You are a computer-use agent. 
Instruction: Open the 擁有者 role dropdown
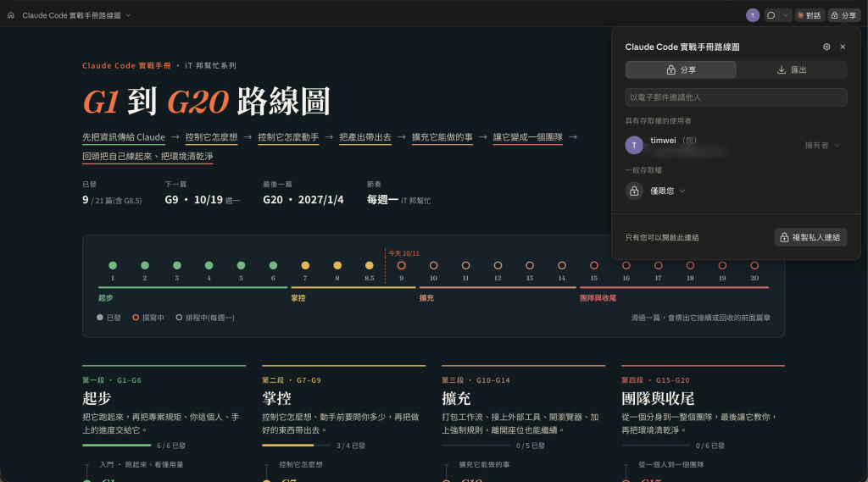822,145
